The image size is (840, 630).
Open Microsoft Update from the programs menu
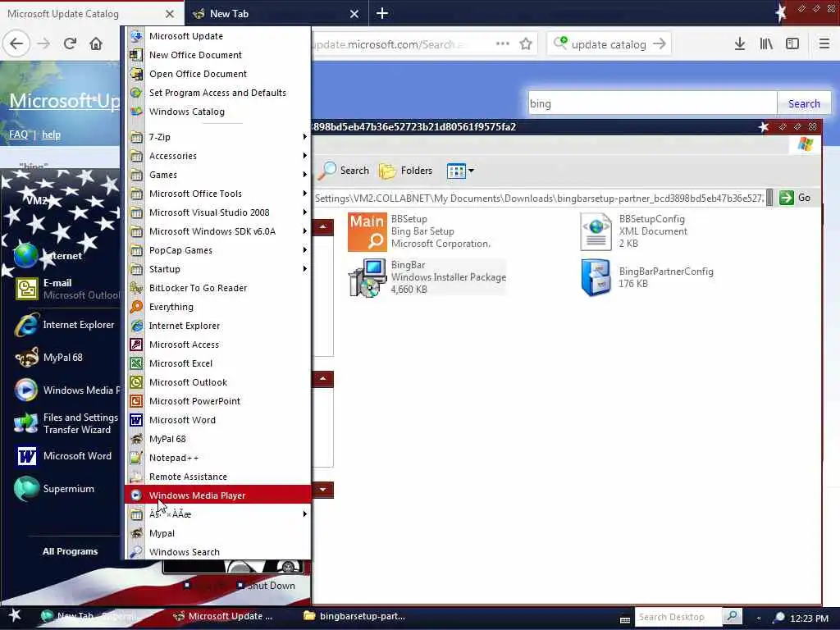pyautogui.click(x=217, y=36)
